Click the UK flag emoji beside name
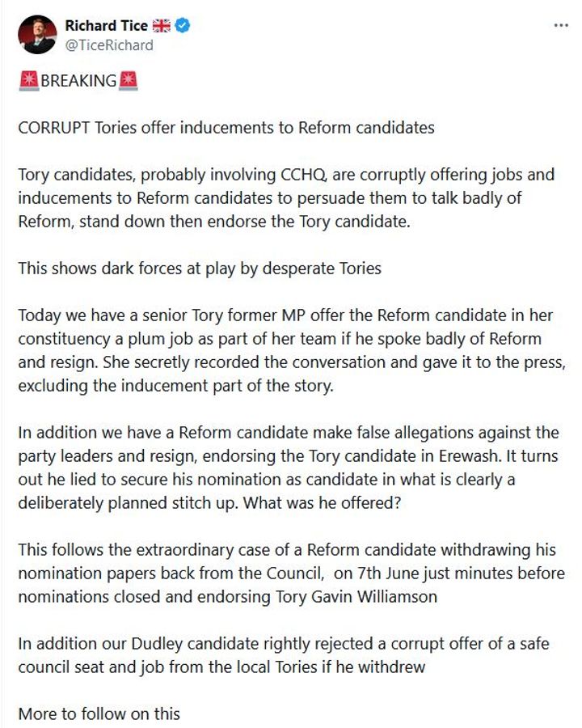Screen dimensions: 582x728 coord(162,26)
